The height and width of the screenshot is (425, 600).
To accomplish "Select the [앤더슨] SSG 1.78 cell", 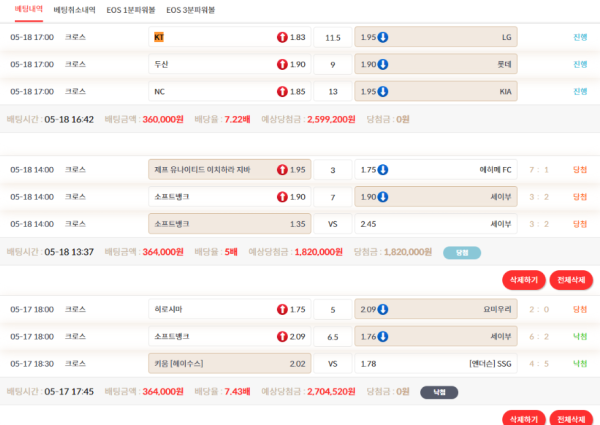I will (436, 363).
